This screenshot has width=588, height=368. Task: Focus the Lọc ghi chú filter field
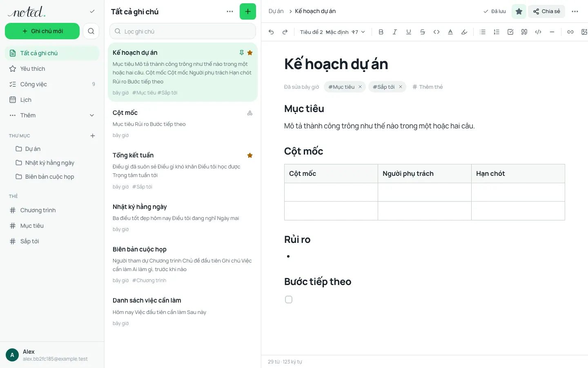(x=183, y=31)
